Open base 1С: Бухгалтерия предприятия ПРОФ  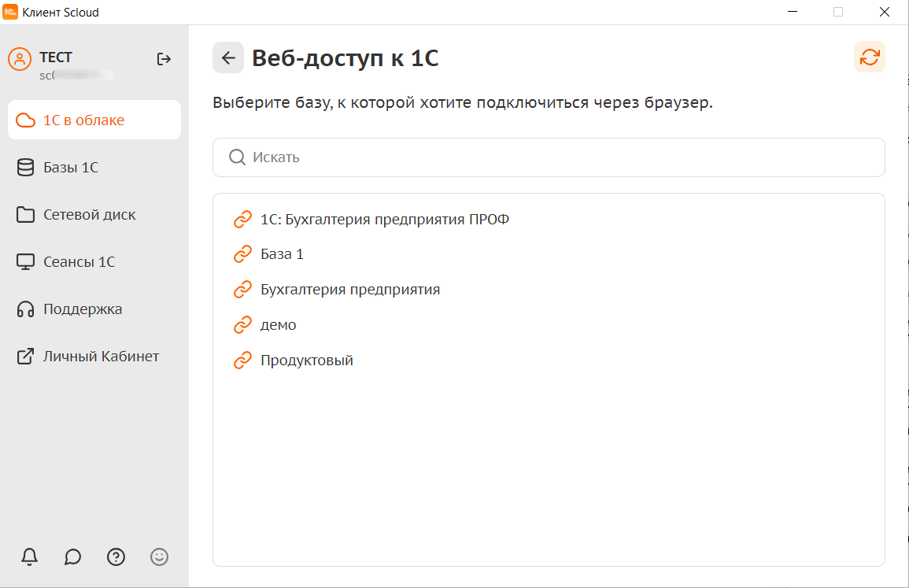[x=385, y=219]
